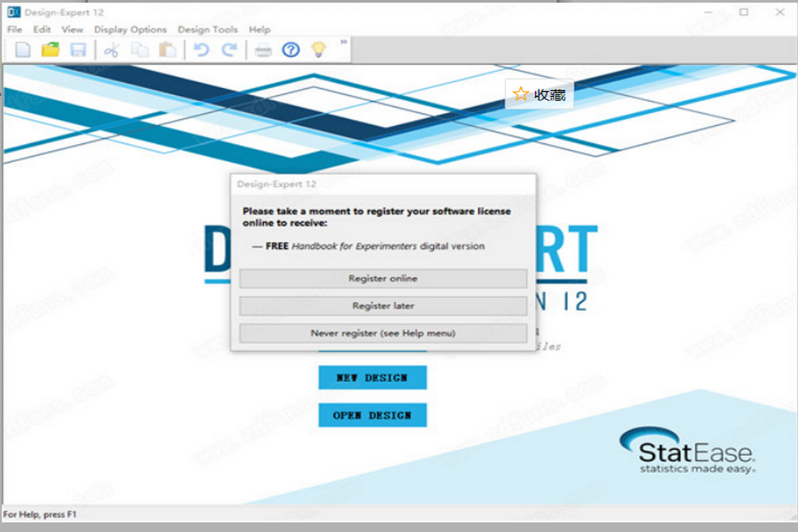Click the NEW DESIGN button
The image size is (798, 532).
372,378
